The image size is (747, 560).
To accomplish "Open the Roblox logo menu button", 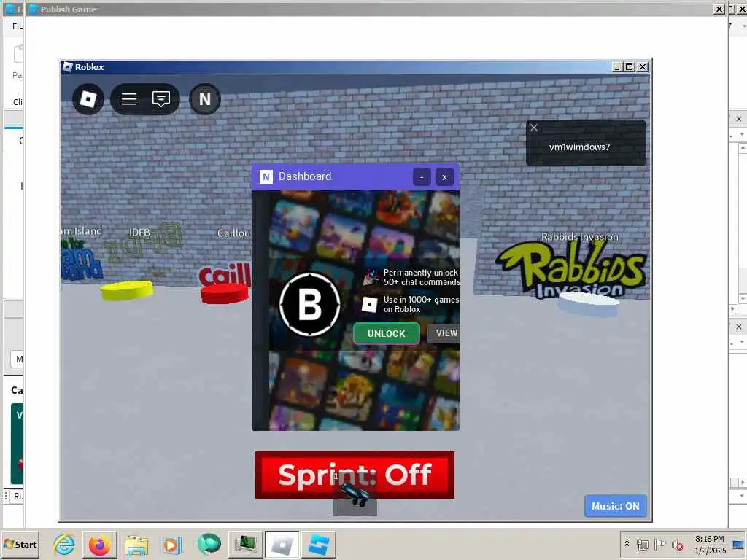I will coord(88,99).
